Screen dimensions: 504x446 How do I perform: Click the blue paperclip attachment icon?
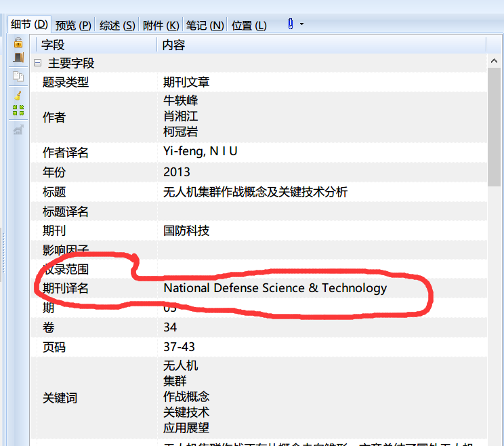290,24
